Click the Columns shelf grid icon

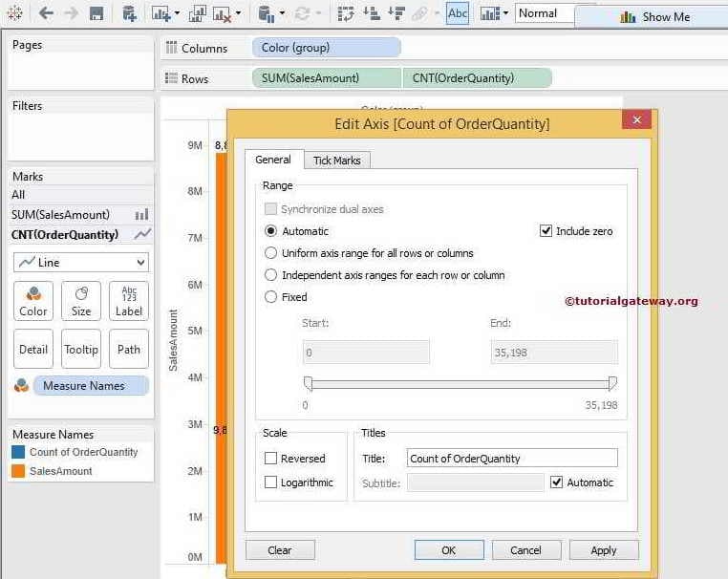(x=171, y=48)
